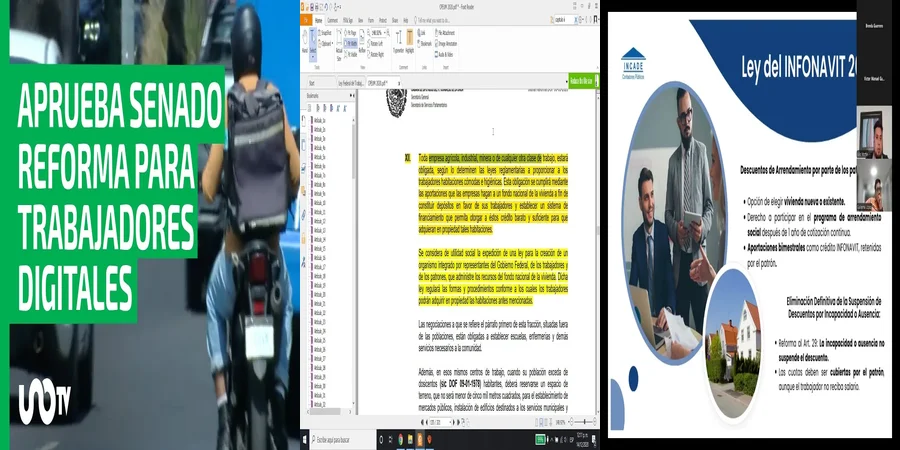The height and width of the screenshot is (450, 900).
Task: Click the UnoTV logo on news image
Action: coord(44,399)
